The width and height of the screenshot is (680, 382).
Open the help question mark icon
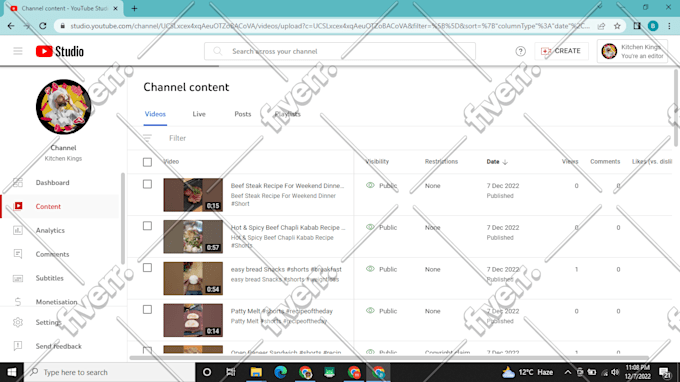click(520, 51)
